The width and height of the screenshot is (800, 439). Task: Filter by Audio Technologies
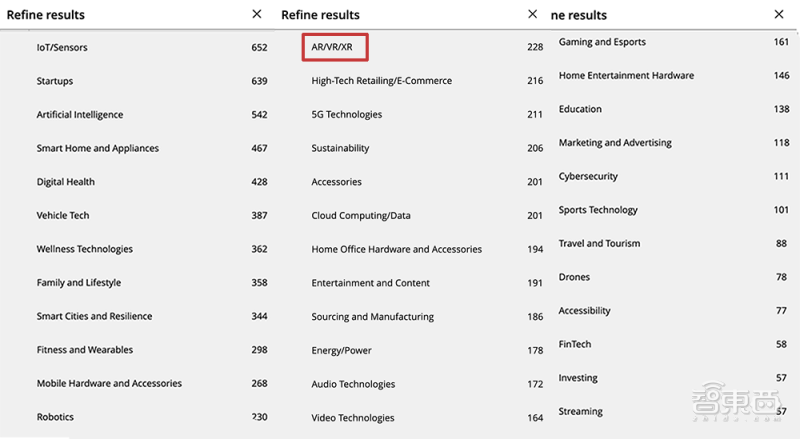click(x=353, y=384)
